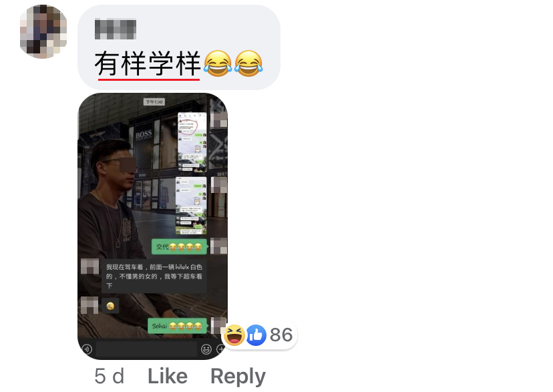Tap the single emoji reply bubble

click(x=110, y=306)
